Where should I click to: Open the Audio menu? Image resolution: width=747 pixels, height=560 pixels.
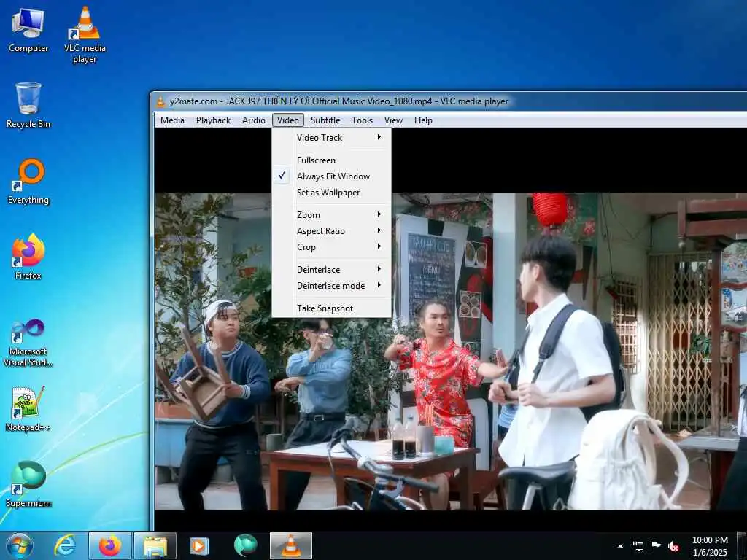(253, 120)
